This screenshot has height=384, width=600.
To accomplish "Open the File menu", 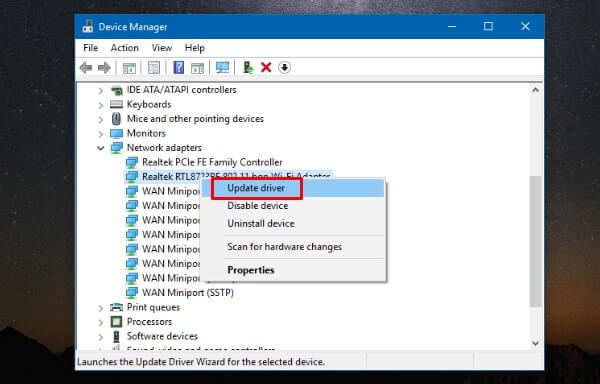I will click(91, 48).
